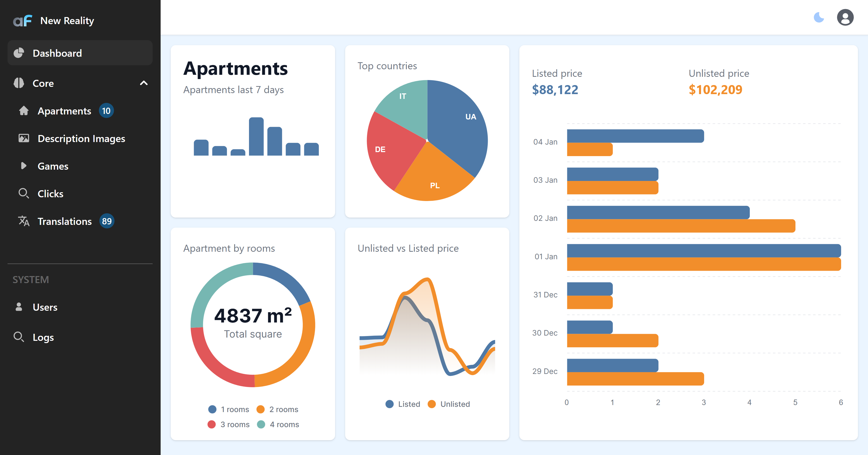The width and height of the screenshot is (868, 455).
Task: Toggle the 1 rooms legend item
Action: 228,409
